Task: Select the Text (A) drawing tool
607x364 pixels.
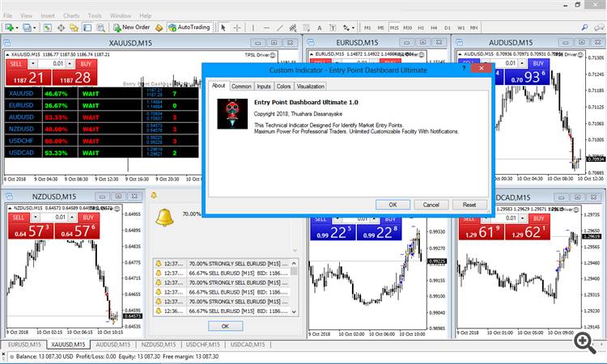Action: 320,28
